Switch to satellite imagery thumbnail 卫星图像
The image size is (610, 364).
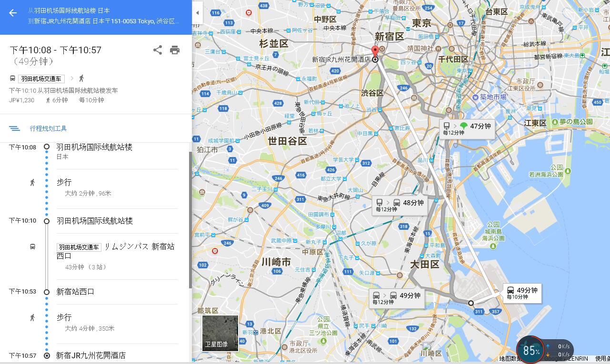[220, 333]
